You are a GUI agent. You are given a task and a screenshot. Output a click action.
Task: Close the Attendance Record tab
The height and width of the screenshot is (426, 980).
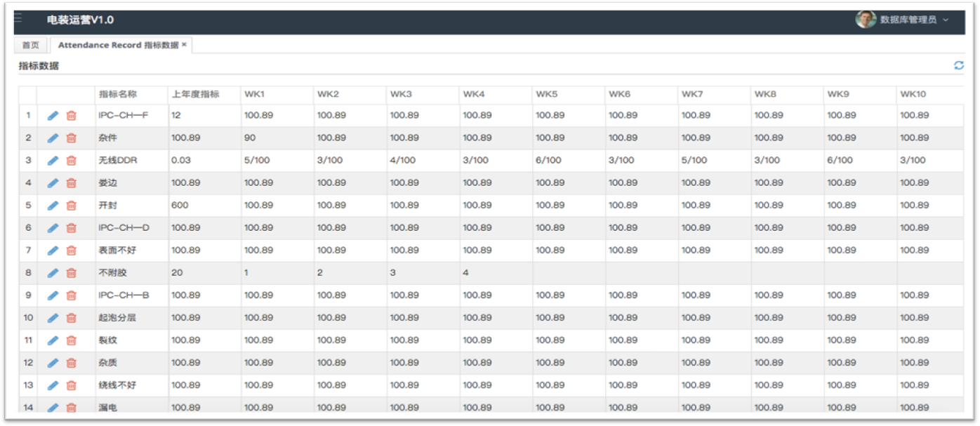coord(184,44)
